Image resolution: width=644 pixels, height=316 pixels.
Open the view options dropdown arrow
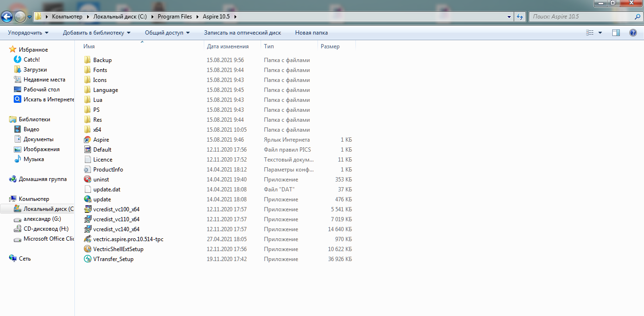tap(600, 33)
